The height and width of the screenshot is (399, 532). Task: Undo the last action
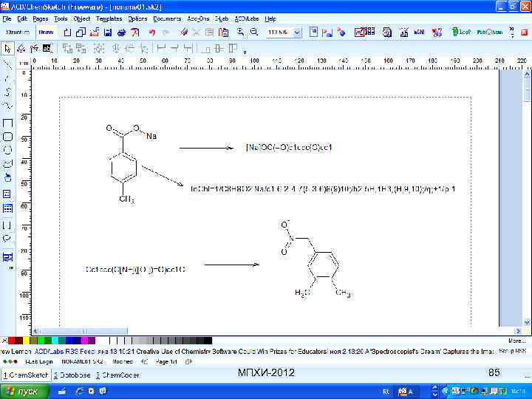[152, 33]
